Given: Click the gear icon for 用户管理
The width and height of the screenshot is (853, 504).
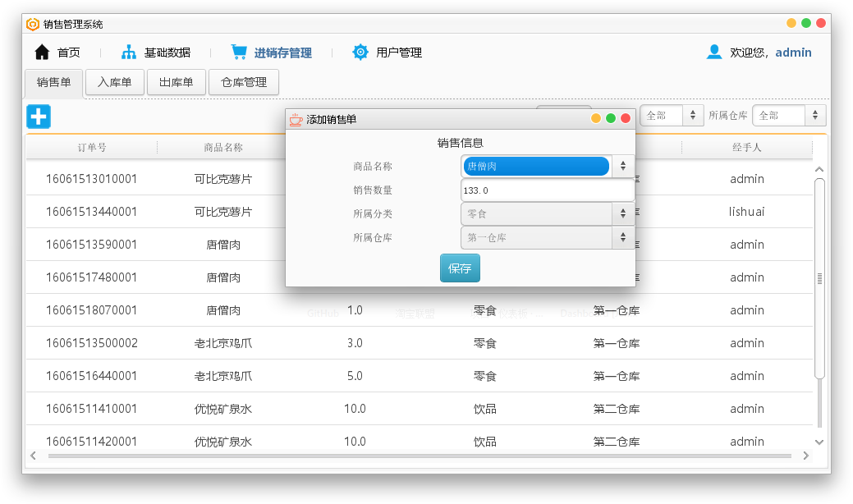Looking at the screenshot, I should click(x=360, y=53).
